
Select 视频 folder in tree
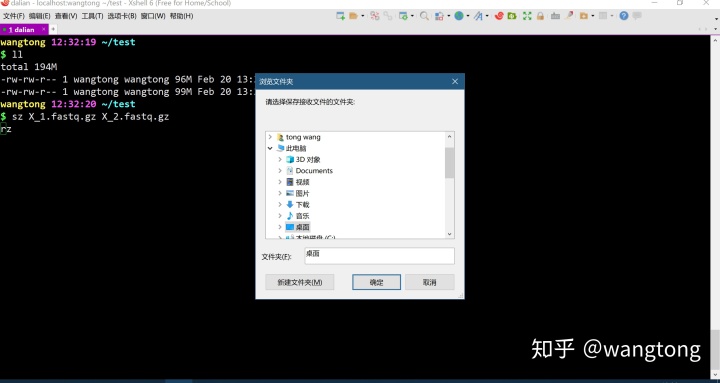click(303, 182)
